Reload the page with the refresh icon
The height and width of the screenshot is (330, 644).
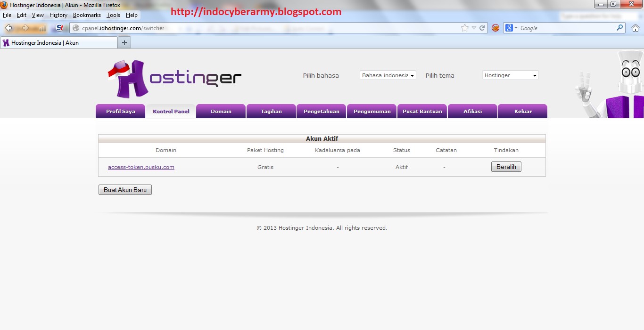(x=482, y=28)
